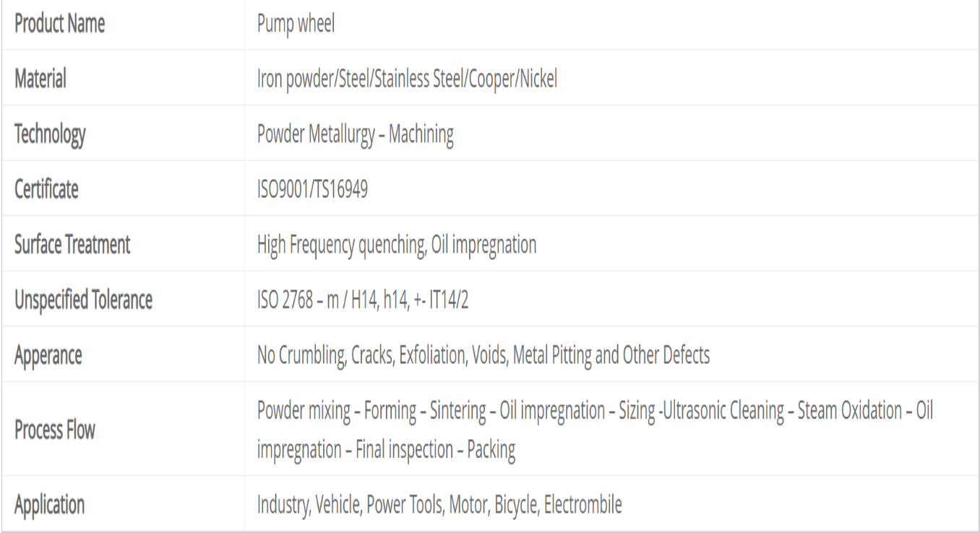Click the Surface Treatment label
The image size is (980, 533).
[72, 245]
